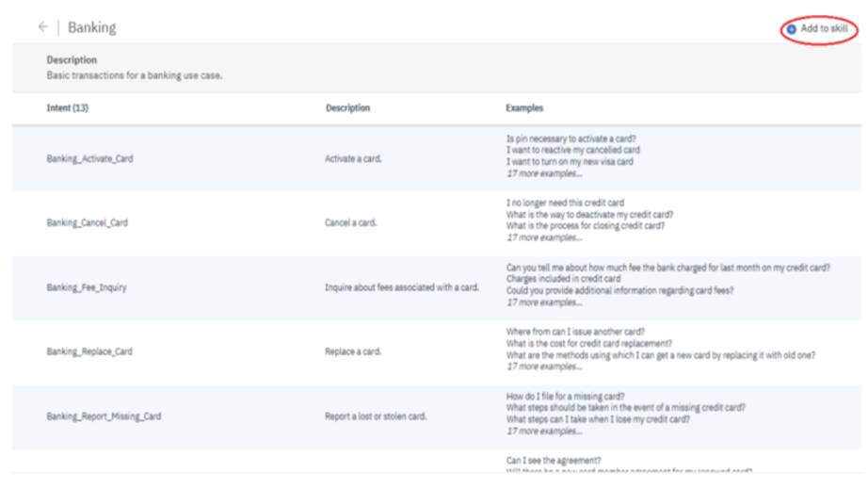Click the plus icon in Add to skill
This screenshot has width=868, height=489.
tap(792, 29)
